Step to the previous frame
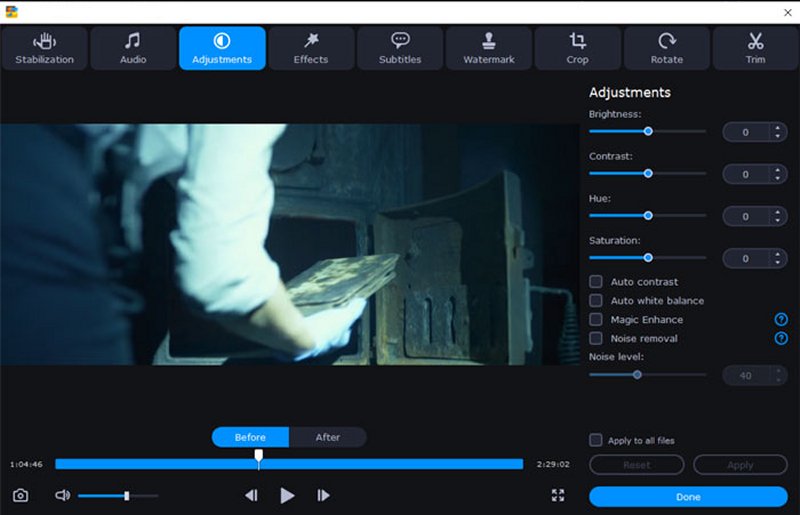This screenshot has height=515, width=800. (x=251, y=495)
